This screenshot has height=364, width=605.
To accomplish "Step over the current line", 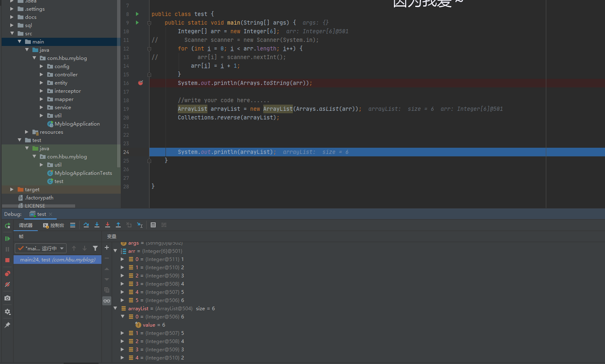I will pyautogui.click(x=86, y=225).
